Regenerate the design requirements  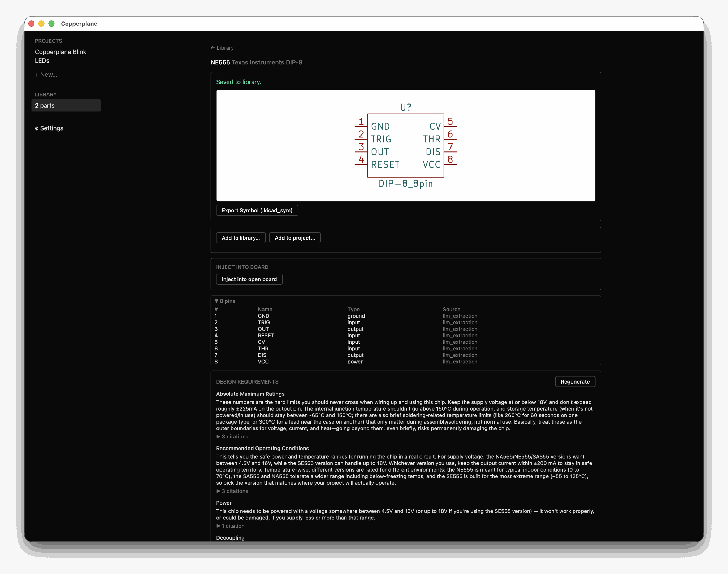(575, 382)
